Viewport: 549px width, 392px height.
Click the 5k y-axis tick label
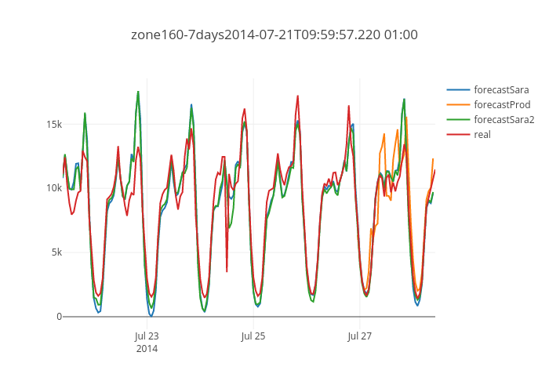56,252
